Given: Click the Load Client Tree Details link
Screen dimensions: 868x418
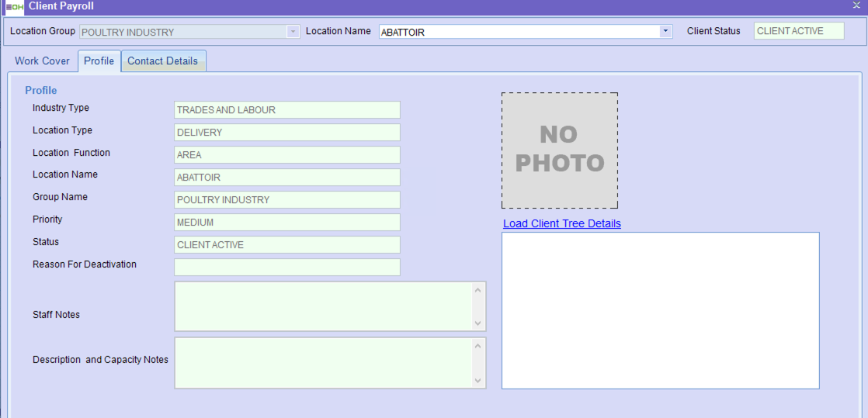Looking at the screenshot, I should (x=562, y=223).
